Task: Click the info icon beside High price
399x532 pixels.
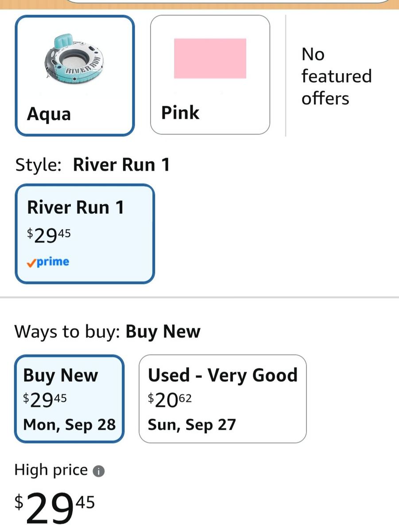Action: coord(99,471)
